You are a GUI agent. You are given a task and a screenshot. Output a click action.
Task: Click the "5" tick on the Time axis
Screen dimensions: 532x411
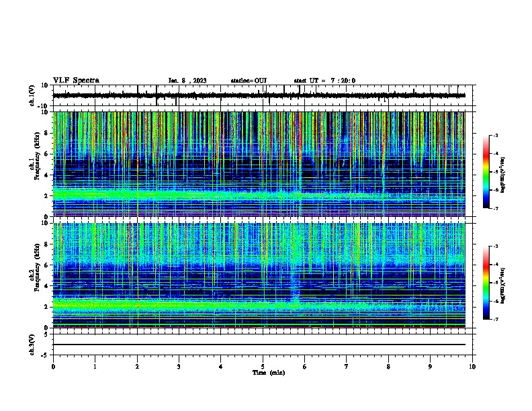(x=263, y=367)
